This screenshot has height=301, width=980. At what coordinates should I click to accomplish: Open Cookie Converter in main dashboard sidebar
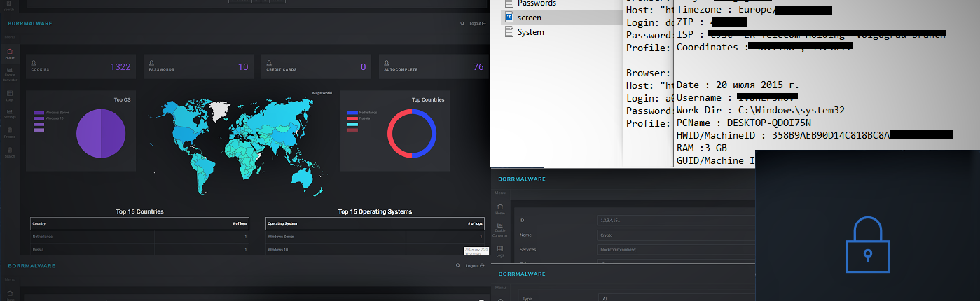(10, 74)
